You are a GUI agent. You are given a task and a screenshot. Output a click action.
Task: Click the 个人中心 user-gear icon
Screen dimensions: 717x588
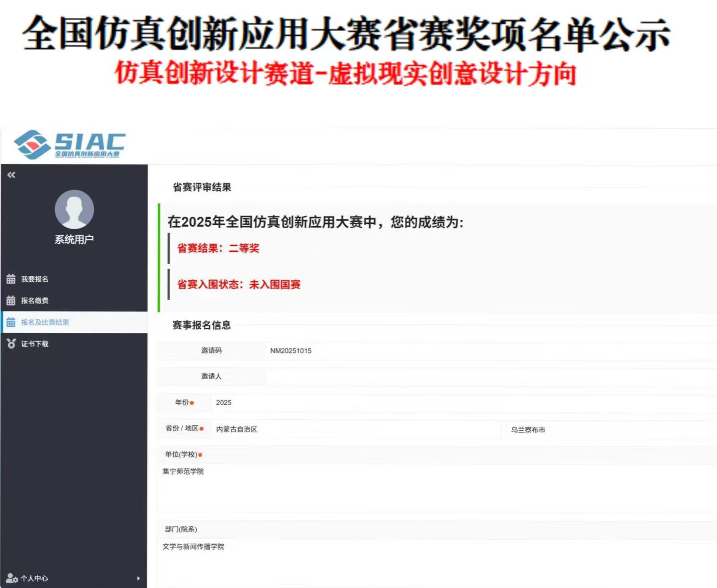pyautogui.click(x=12, y=578)
